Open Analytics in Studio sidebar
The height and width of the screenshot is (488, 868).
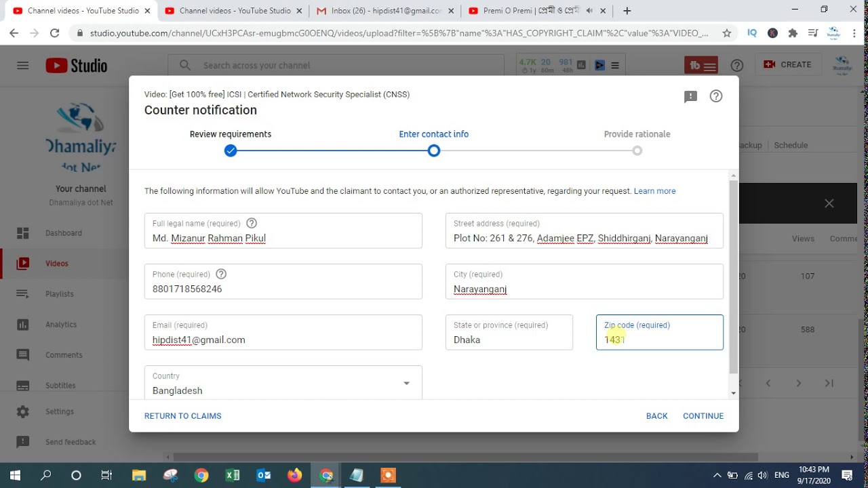coord(64,325)
